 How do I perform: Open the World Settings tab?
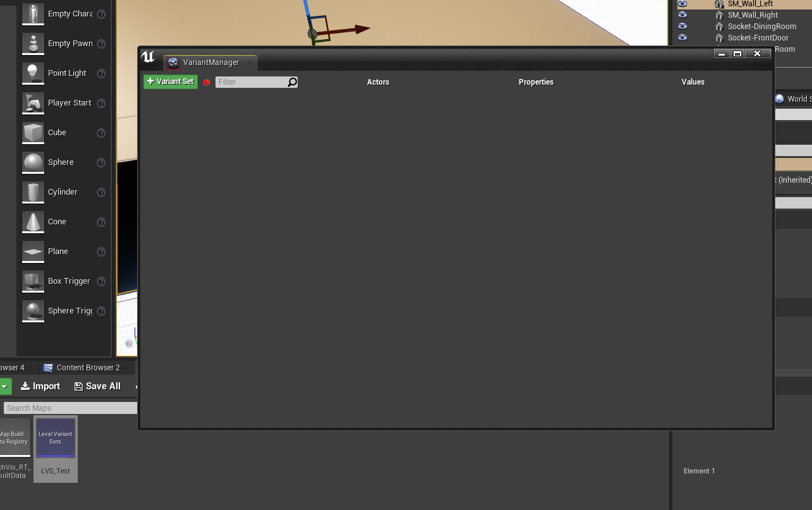793,99
